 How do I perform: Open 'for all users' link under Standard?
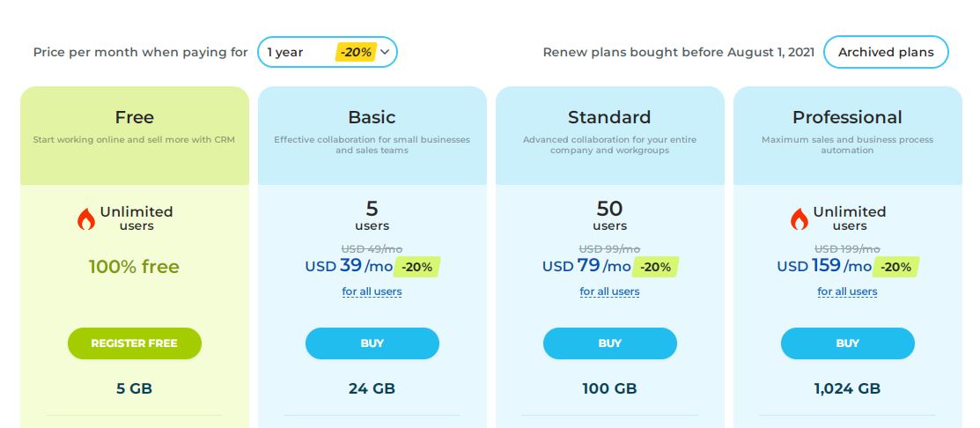pos(609,291)
